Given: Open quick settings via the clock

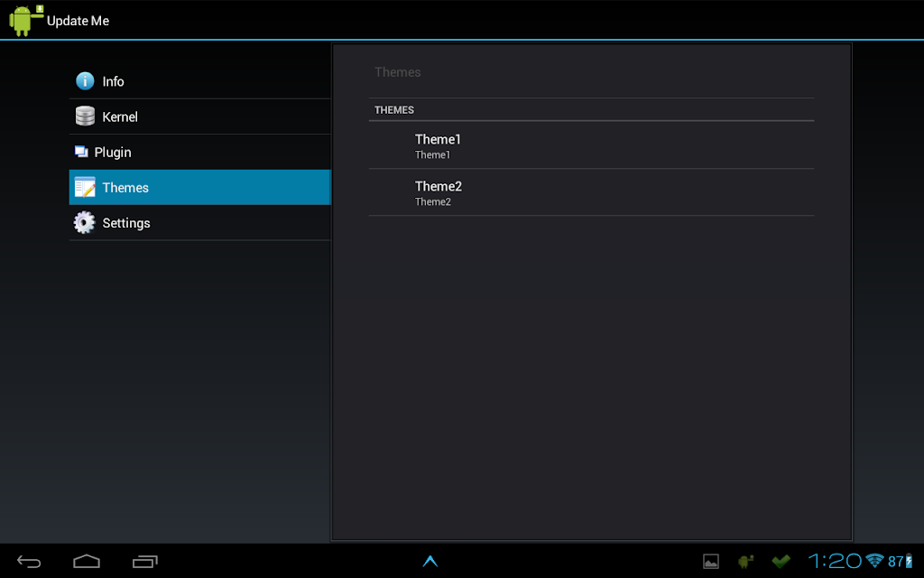Looking at the screenshot, I should click(835, 561).
